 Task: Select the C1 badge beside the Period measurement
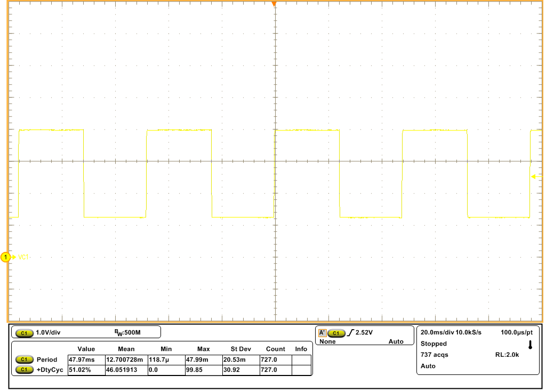(23, 360)
